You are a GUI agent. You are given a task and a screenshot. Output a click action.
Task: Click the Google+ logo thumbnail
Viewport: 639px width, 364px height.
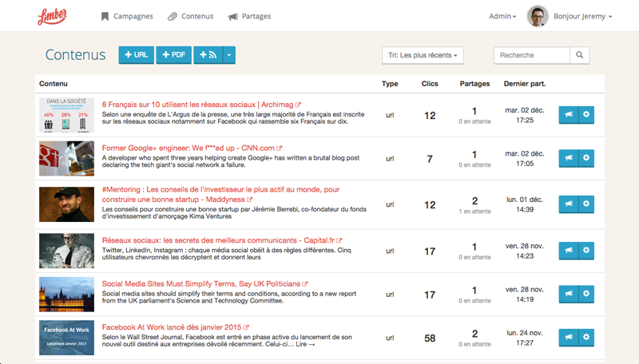pyautogui.click(x=66, y=158)
